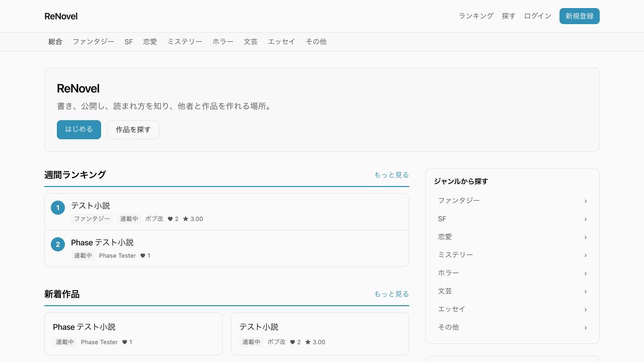Open テスト小説 in weekly ranking
This screenshot has height=362, width=644.
point(91,206)
